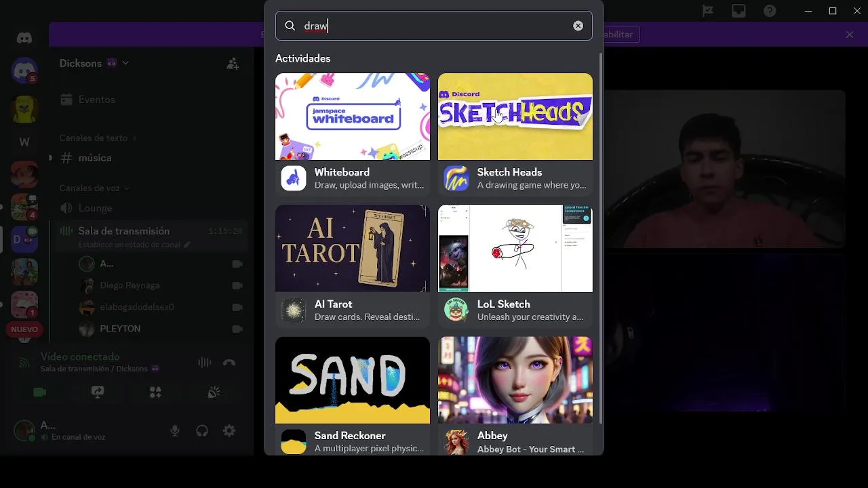Viewport: 868px width, 488px height.
Task: Open Discord direct messages home icon
Action: (x=24, y=39)
